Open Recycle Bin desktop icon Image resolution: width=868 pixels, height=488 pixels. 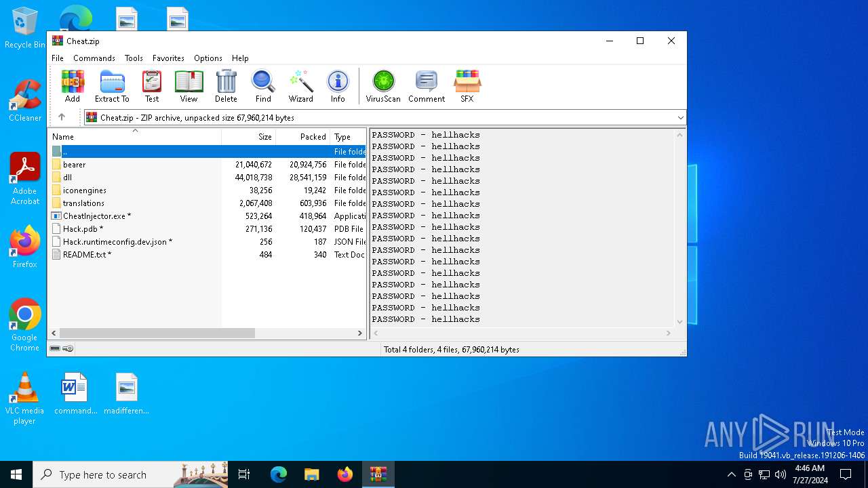pos(25,28)
